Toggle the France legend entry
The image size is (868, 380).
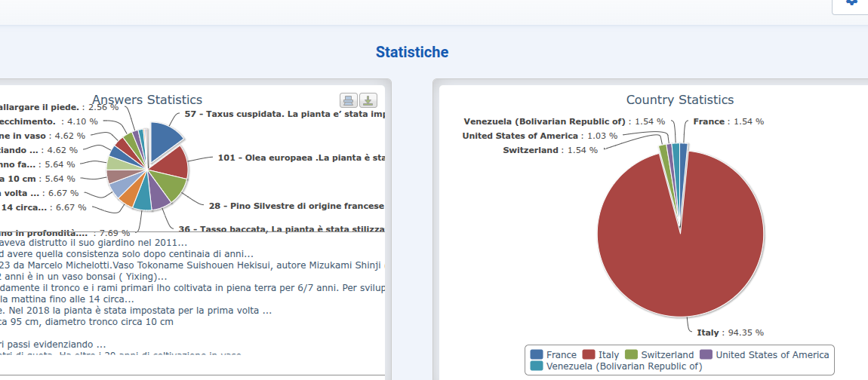click(x=554, y=354)
